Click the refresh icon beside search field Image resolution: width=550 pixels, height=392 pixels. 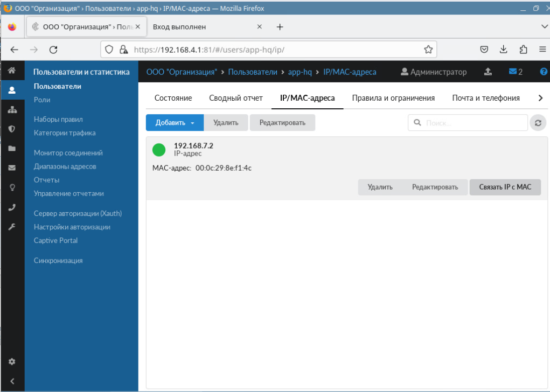[x=537, y=123]
